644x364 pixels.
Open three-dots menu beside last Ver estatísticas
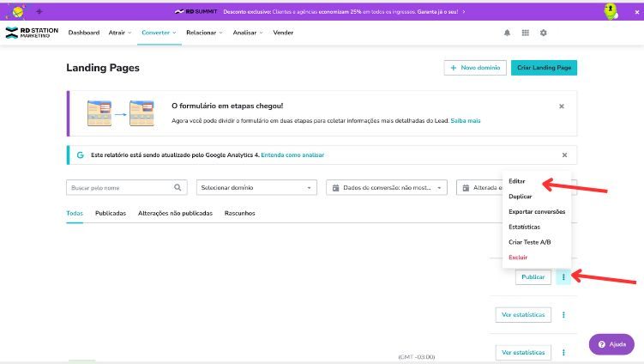pos(563,353)
